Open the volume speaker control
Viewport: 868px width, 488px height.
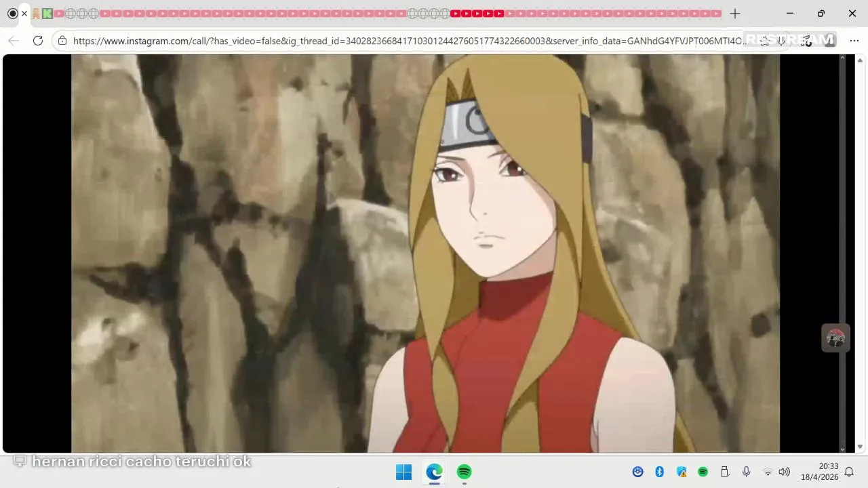pos(785,472)
